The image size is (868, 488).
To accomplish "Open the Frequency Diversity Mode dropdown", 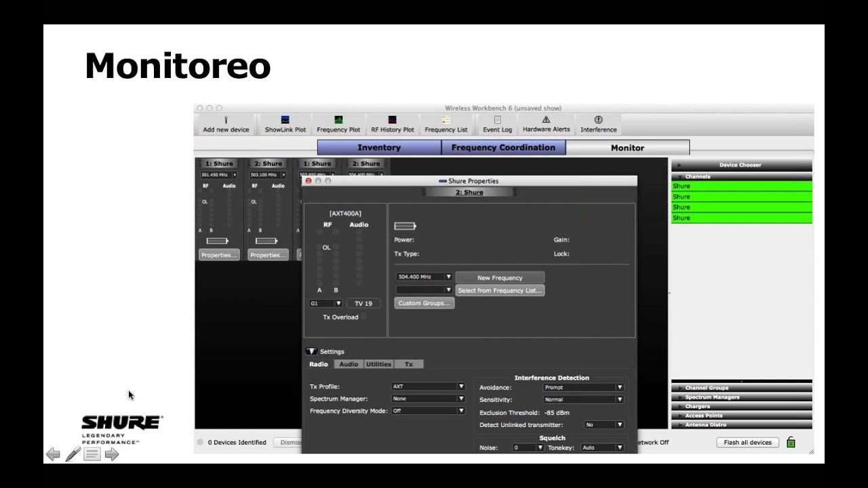I will point(428,411).
